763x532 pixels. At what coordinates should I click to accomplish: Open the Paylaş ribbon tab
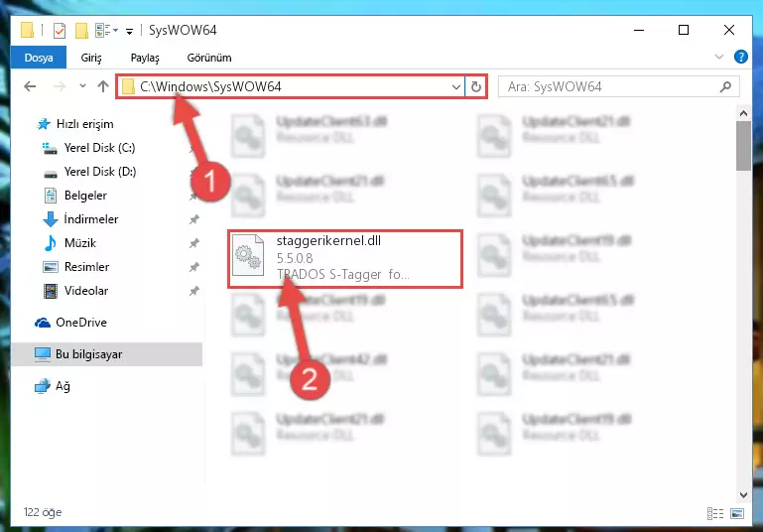145,58
